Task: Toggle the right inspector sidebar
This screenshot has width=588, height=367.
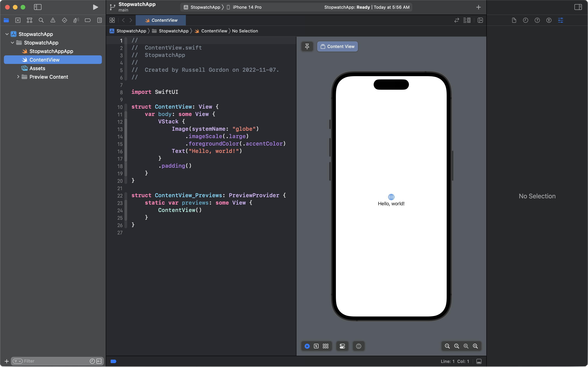Action: point(578,7)
